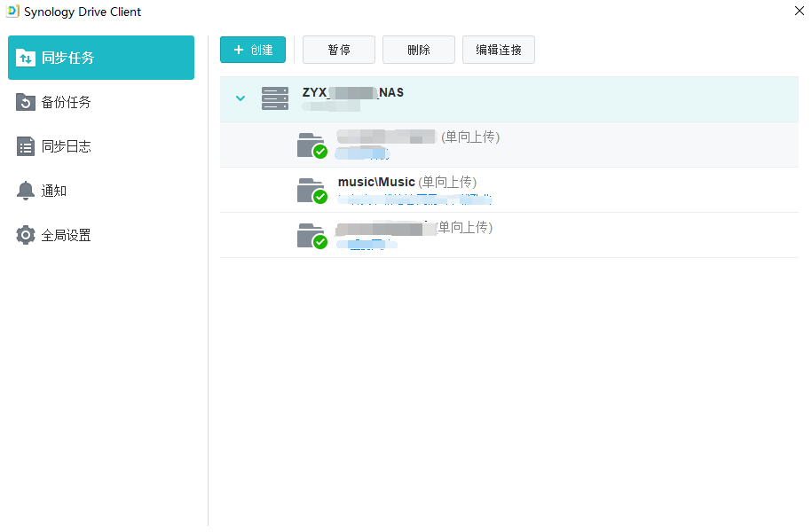This screenshot has width=812, height=532.
Task: Open the 同步日志 section
Action: point(67,147)
